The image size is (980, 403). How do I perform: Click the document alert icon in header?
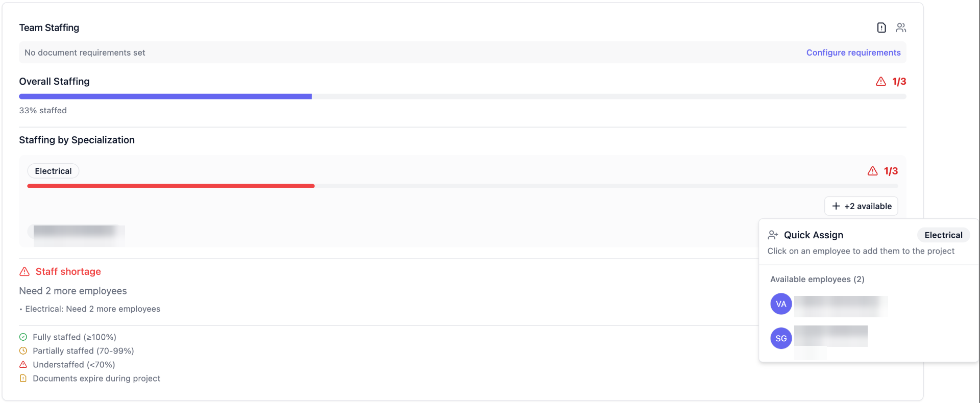point(881,28)
